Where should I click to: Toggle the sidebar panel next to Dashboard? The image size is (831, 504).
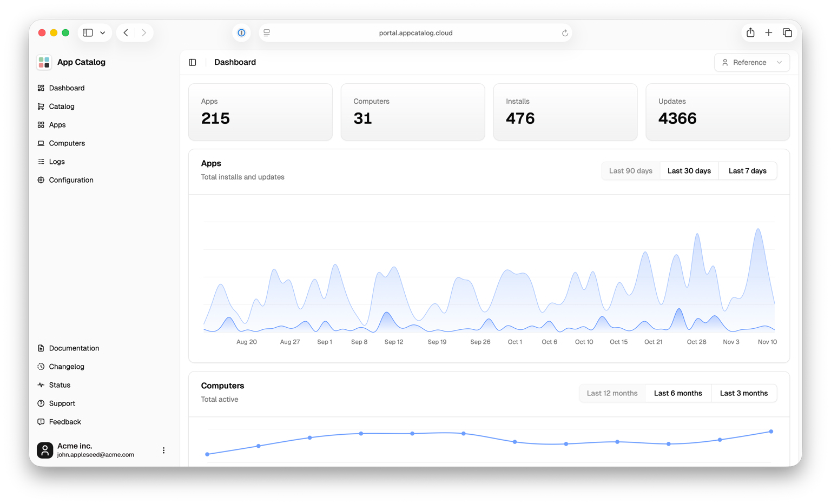(x=192, y=63)
